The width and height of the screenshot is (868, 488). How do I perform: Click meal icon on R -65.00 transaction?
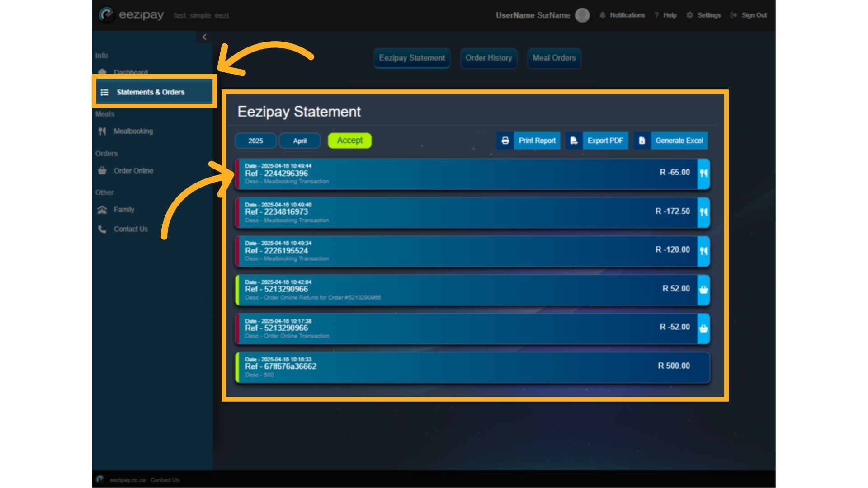point(703,174)
